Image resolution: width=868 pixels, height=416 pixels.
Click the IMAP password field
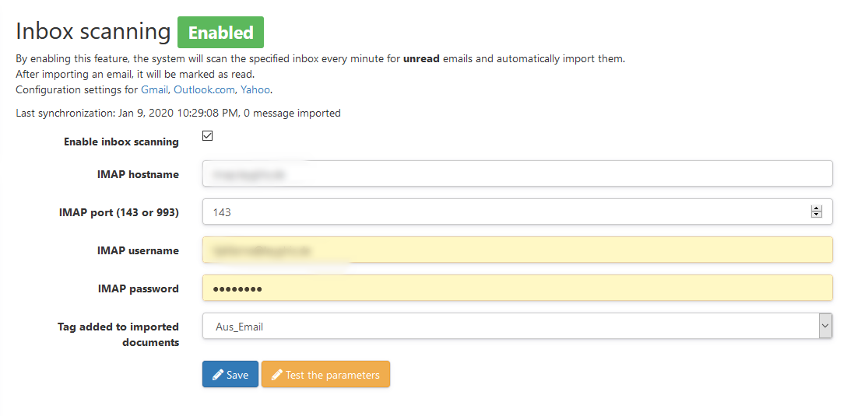coord(517,288)
